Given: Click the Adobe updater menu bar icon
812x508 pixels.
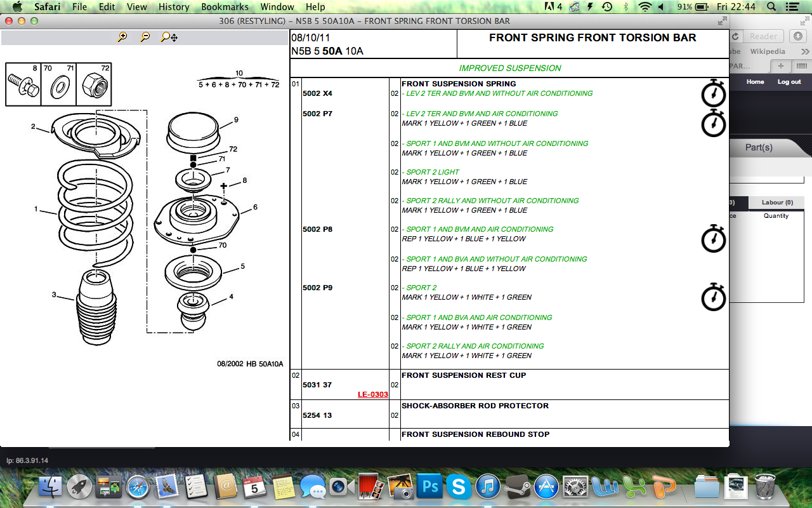Looking at the screenshot, I should [x=554, y=7].
